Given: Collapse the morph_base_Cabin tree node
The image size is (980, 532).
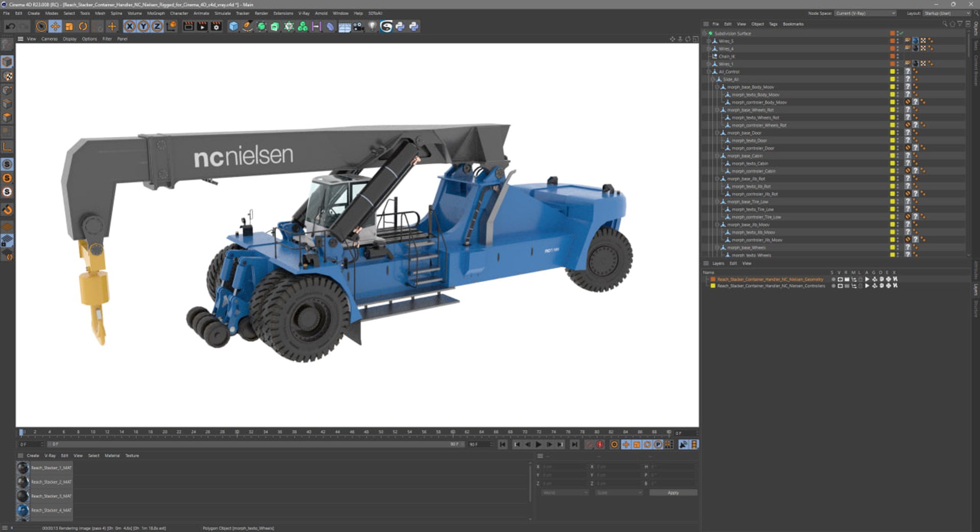Looking at the screenshot, I should click(x=717, y=156).
